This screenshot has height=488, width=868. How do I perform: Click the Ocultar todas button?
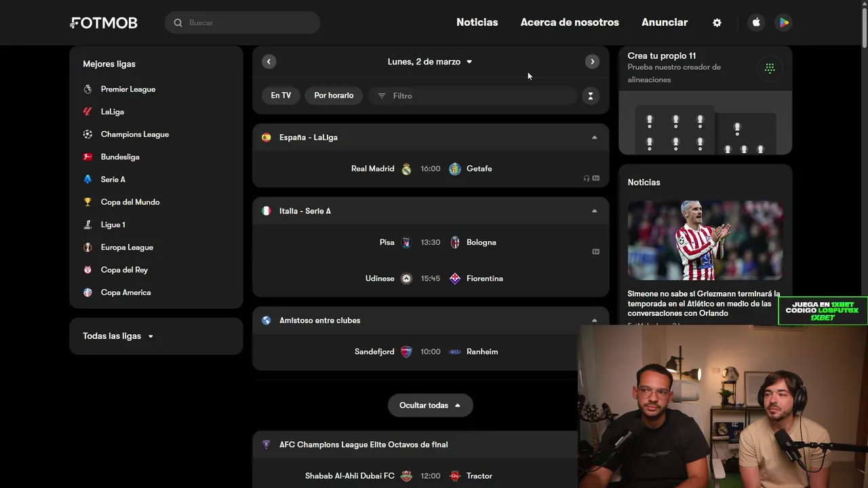[x=430, y=405]
